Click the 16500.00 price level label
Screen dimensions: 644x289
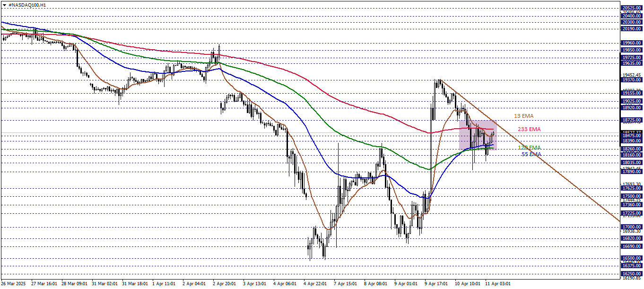(632, 258)
